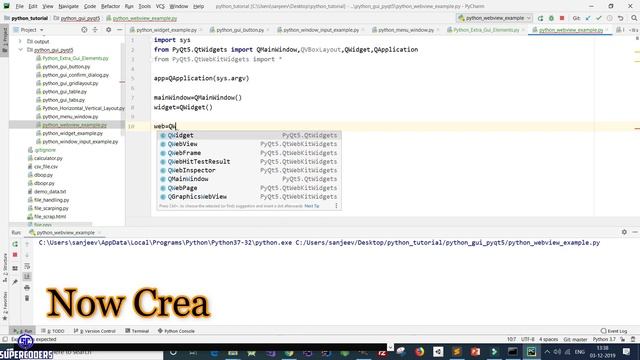Open Version Control tool window

[95, 331]
